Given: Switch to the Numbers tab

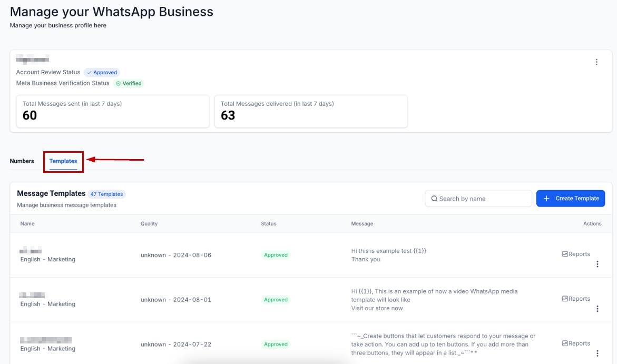Looking at the screenshot, I should point(22,161).
